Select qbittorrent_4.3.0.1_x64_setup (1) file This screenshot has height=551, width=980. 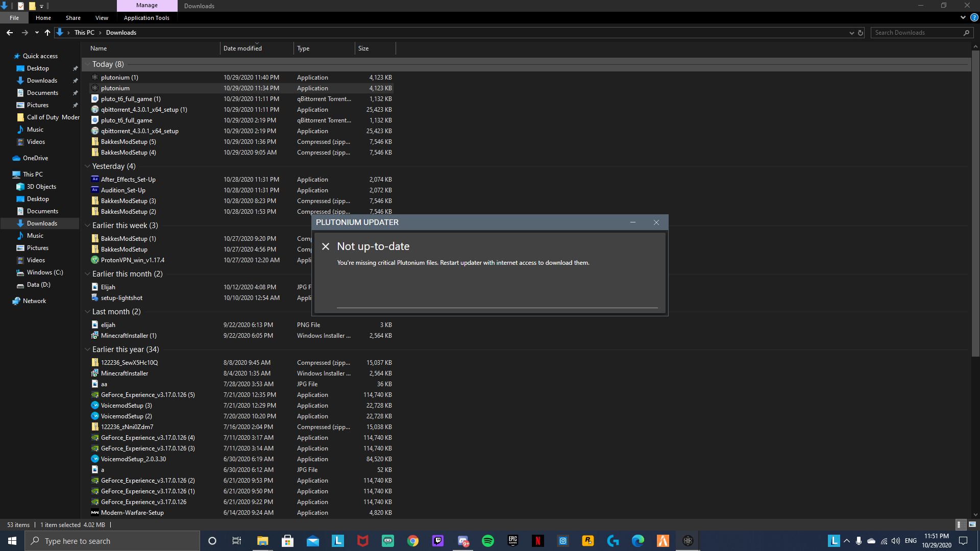241,110
